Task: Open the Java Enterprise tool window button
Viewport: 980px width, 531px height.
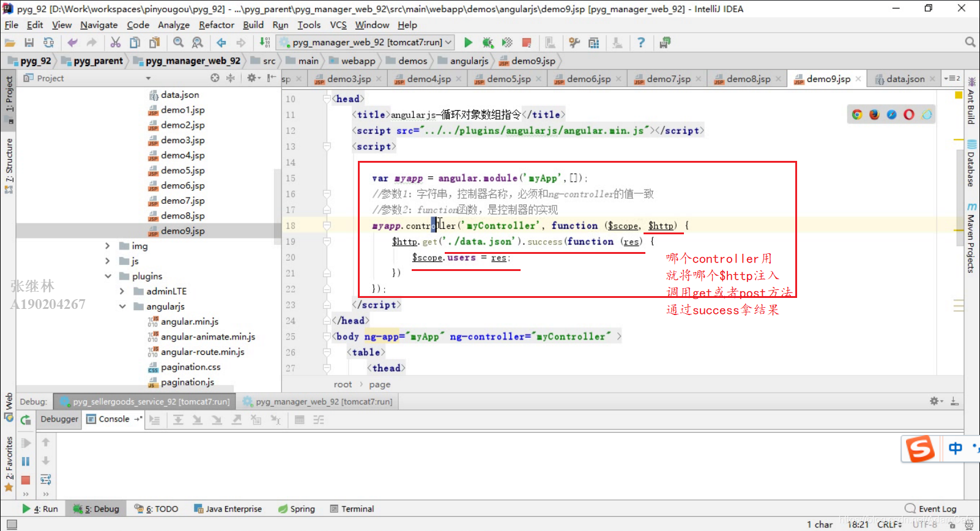Action: tap(228, 509)
